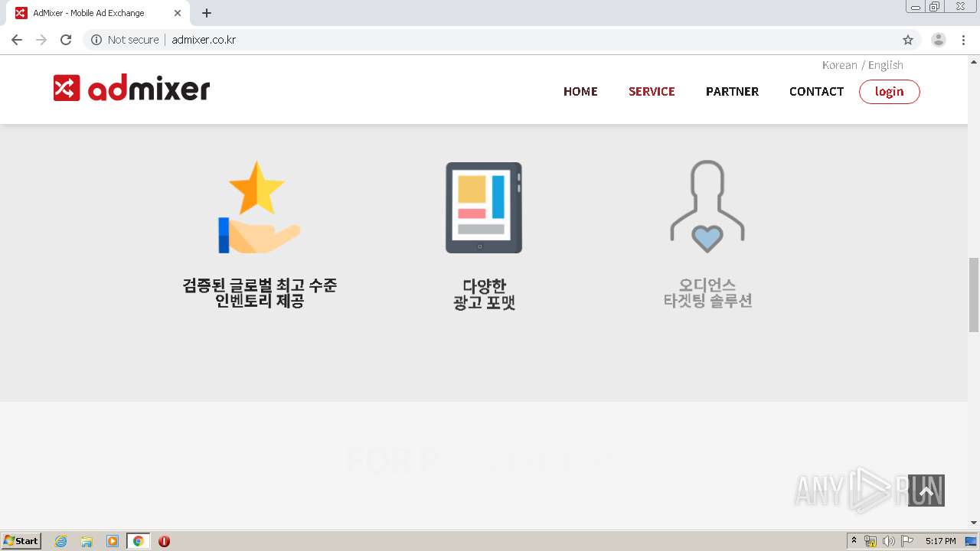Click the tablet ad format icon
980x551 pixels.
[484, 207]
